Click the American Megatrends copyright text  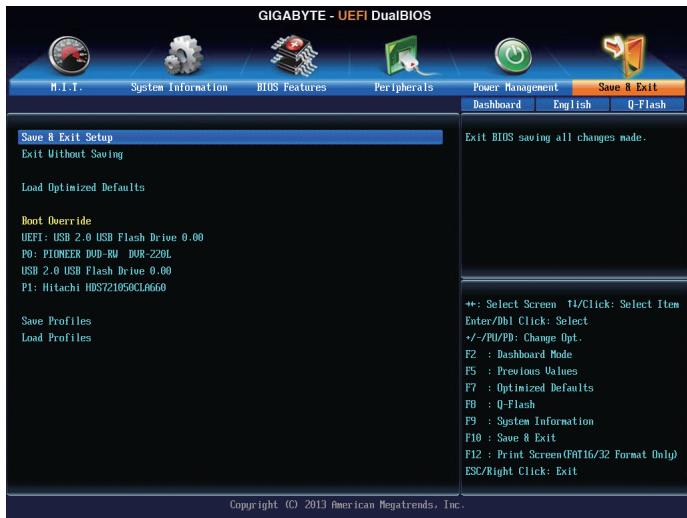347,505
